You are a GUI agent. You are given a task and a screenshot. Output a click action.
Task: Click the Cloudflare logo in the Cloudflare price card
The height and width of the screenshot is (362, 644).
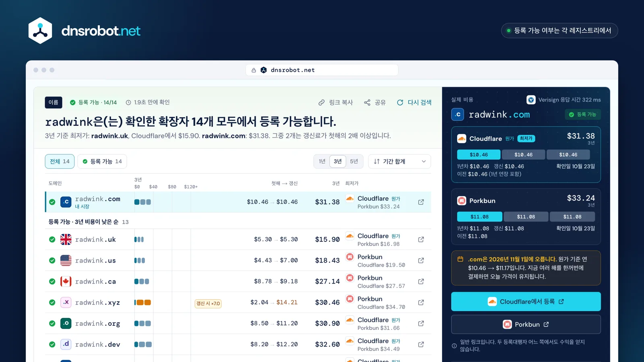click(x=462, y=139)
